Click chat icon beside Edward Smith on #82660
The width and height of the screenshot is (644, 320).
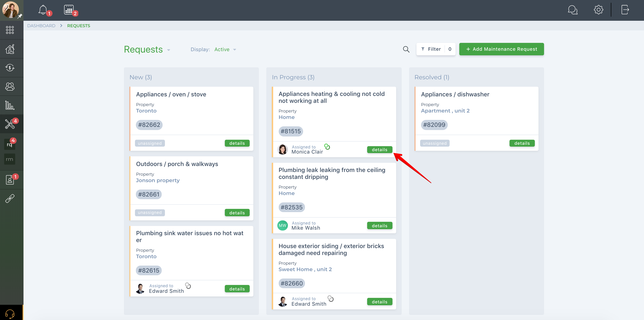(331, 299)
